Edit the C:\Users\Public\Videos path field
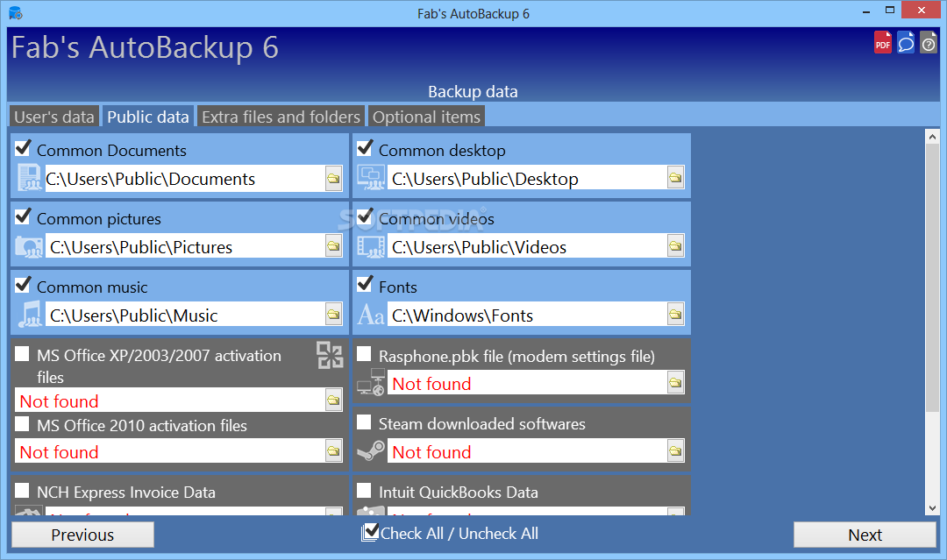947x560 pixels. [527, 247]
